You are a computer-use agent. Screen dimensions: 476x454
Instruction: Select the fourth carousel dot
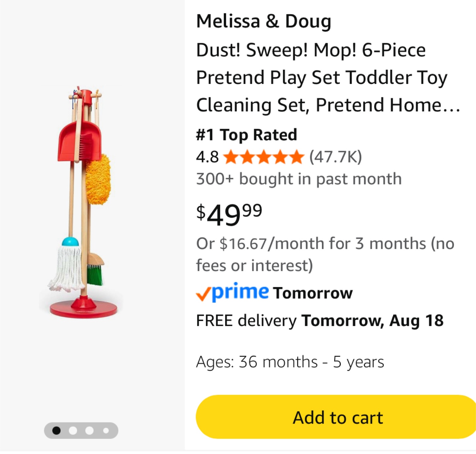[x=106, y=431]
